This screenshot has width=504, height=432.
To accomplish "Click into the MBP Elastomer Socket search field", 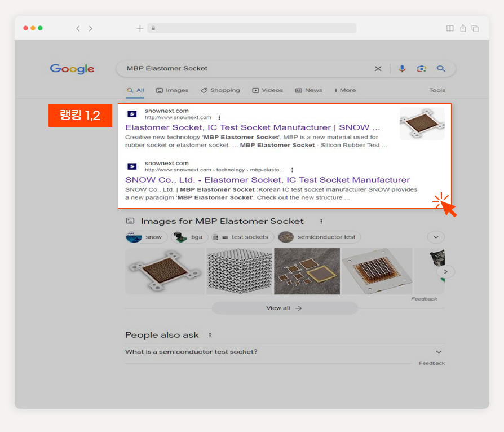I will 244,68.
